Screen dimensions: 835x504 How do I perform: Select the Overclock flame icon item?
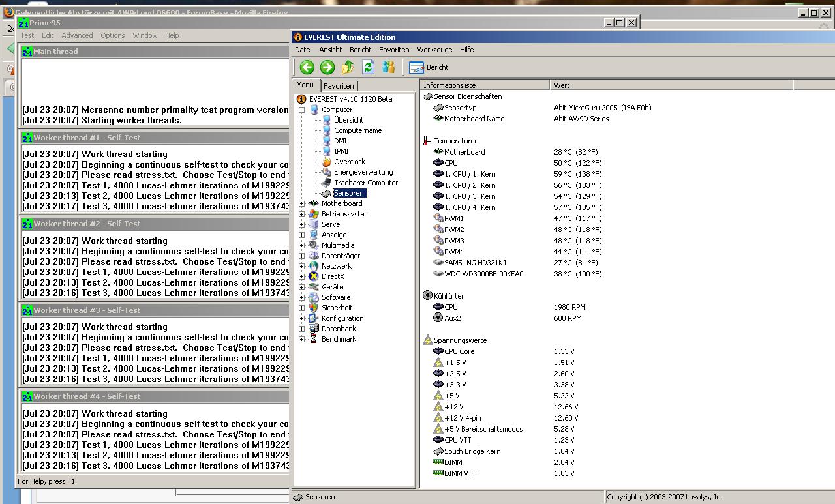[327, 162]
